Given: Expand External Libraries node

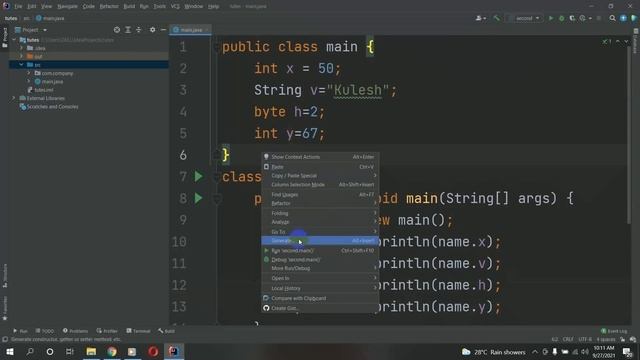Looking at the screenshot, I should pyautogui.click(x=13, y=98).
